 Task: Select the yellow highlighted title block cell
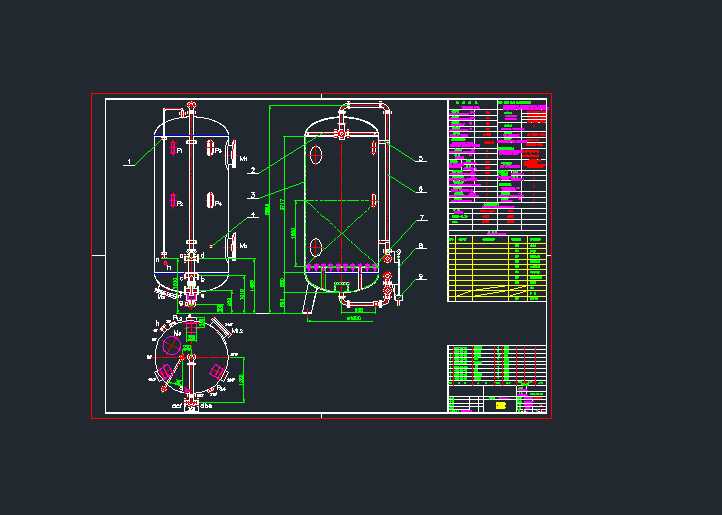tap(501, 405)
